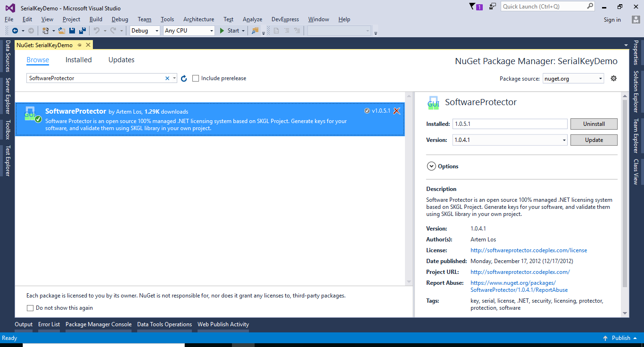The width and height of the screenshot is (644, 347).
Task: Open the Data Tools Operations tab
Action: coord(165,324)
